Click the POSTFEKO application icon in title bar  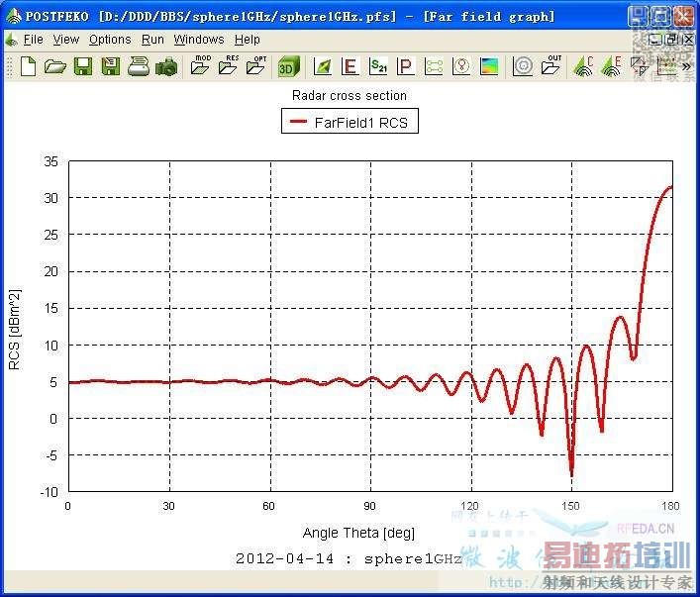tap(14, 16)
